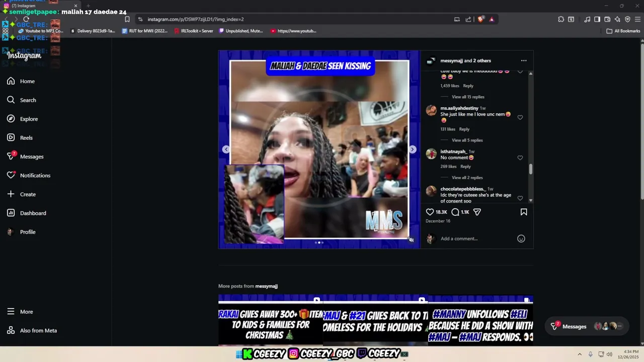644x362 pixels.
Task: Like ms.aaliyahdestiny's comment
Action: pyautogui.click(x=520, y=118)
